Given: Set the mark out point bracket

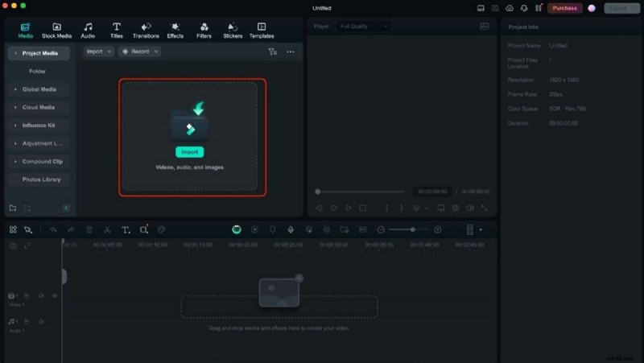Looking at the screenshot, I should coord(401,208).
